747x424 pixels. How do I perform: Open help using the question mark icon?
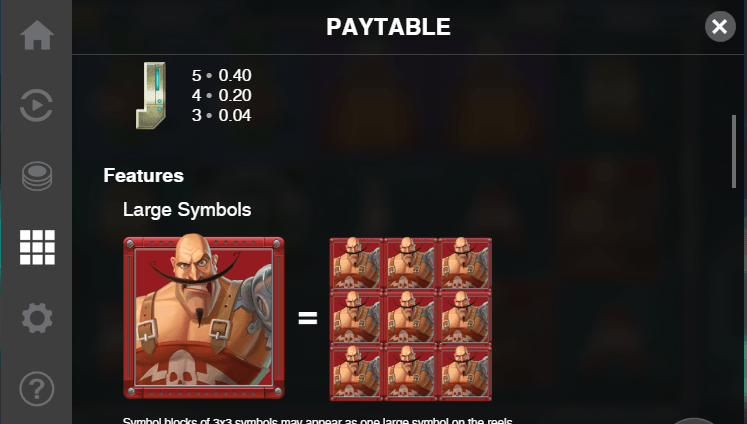[x=37, y=389]
